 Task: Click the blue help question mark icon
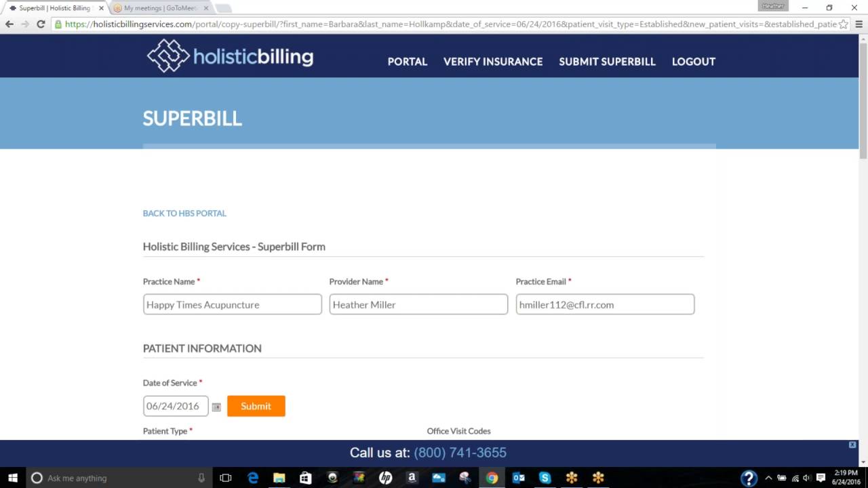tap(749, 478)
